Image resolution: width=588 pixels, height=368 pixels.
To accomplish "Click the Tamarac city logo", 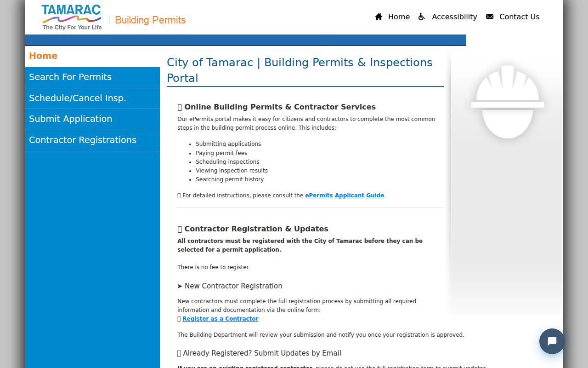I will pos(72,17).
